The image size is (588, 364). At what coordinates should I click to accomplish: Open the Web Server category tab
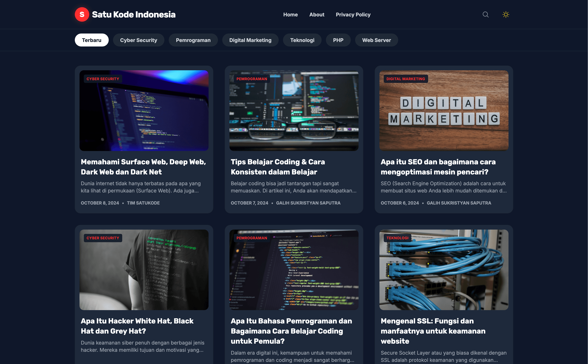pyautogui.click(x=376, y=40)
